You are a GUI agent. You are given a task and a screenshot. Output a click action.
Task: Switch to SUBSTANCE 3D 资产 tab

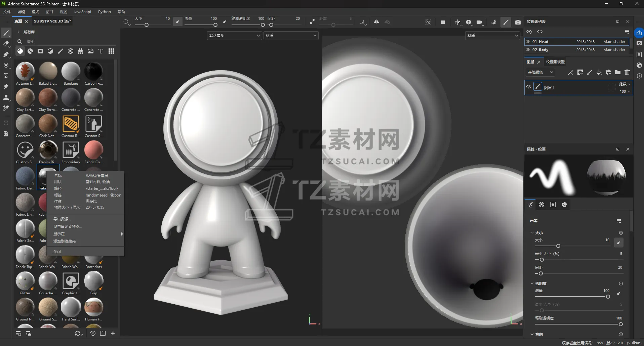coord(53,21)
